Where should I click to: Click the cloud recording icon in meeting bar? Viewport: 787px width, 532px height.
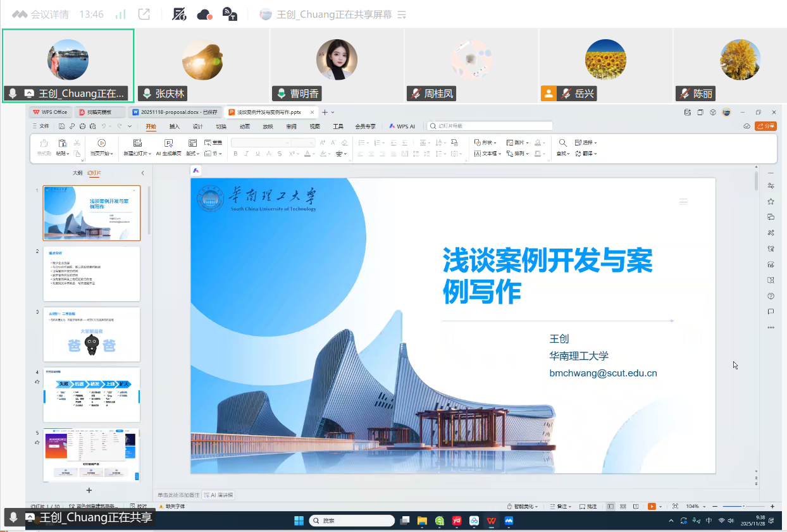click(204, 15)
